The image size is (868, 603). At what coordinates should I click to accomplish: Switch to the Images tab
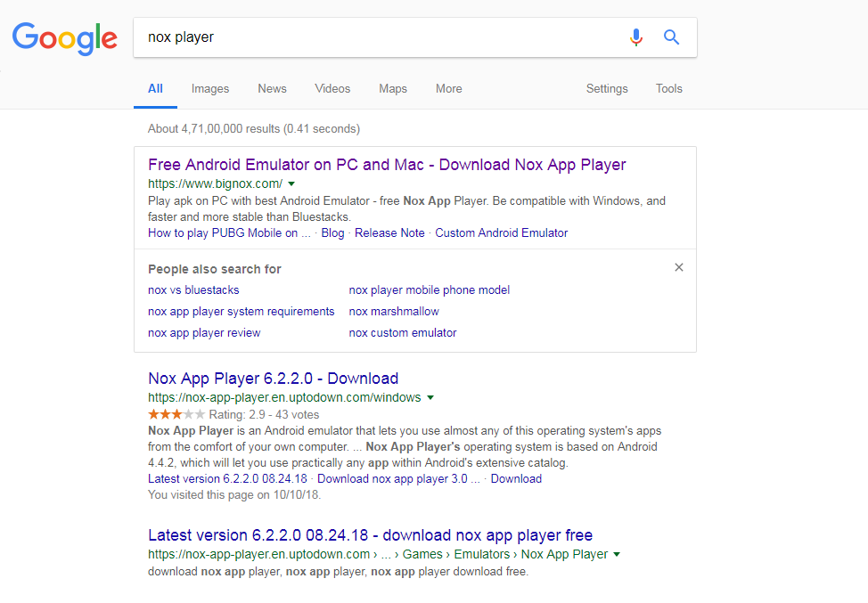pyautogui.click(x=209, y=88)
